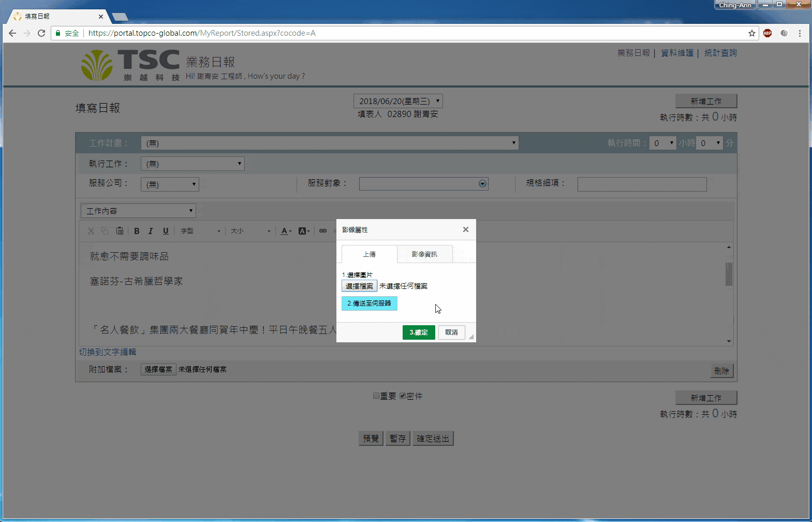Click the Italic formatting icon
Viewport: 812px width, 522px height.
151,231
